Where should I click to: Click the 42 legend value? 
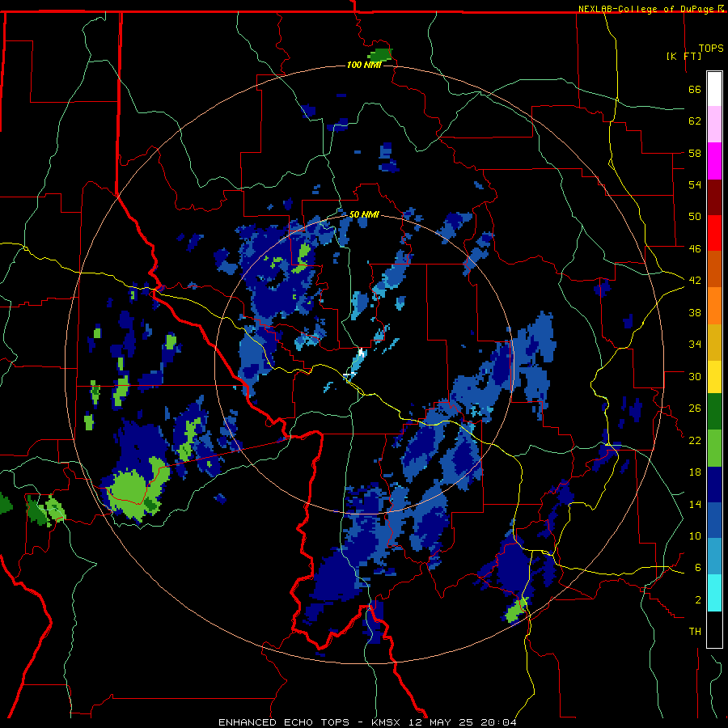[x=695, y=280]
